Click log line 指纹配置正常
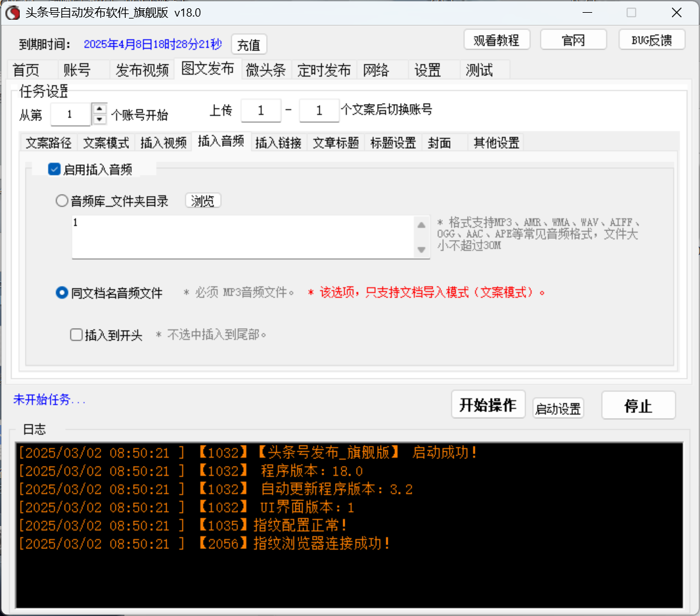 point(182,525)
